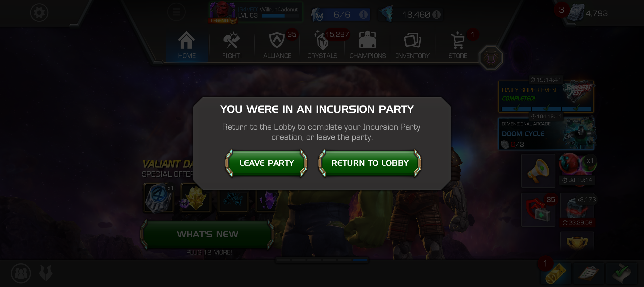
Task: Open the alliance help medkit icon
Action: tap(538, 210)
